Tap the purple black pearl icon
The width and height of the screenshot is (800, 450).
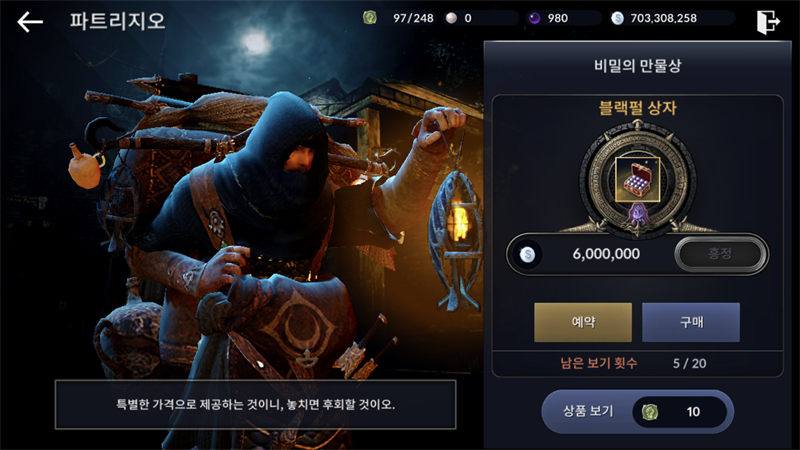tap(534, 18)
